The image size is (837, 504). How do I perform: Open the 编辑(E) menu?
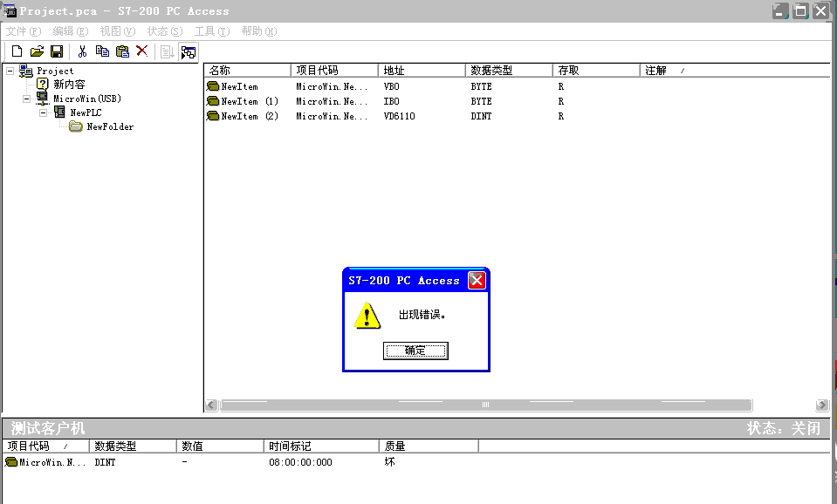click(71, 31)
